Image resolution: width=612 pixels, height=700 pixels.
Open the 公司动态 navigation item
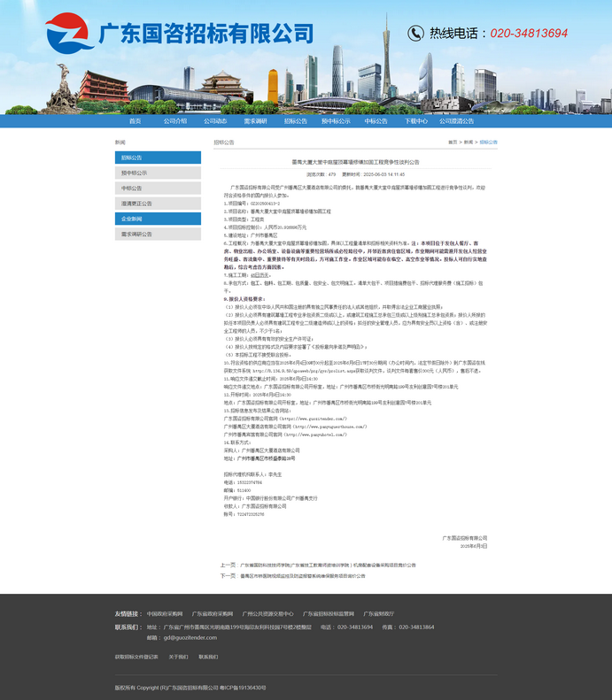click(x=215, y=121)
